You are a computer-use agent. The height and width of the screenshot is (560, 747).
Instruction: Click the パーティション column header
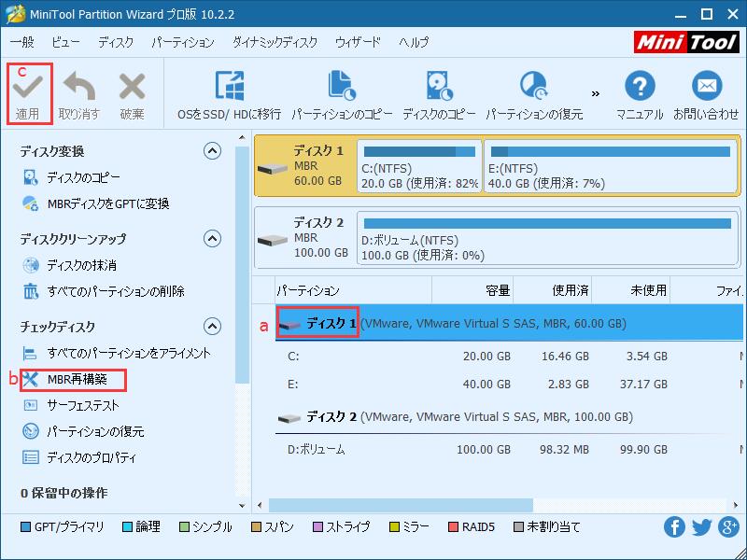click(354, 290)
